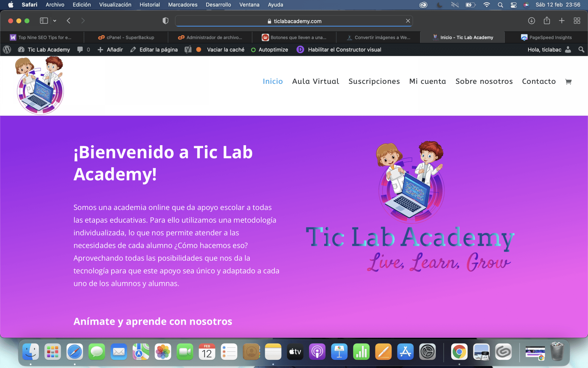Open Podcasts from the Dock

(317, 352)
